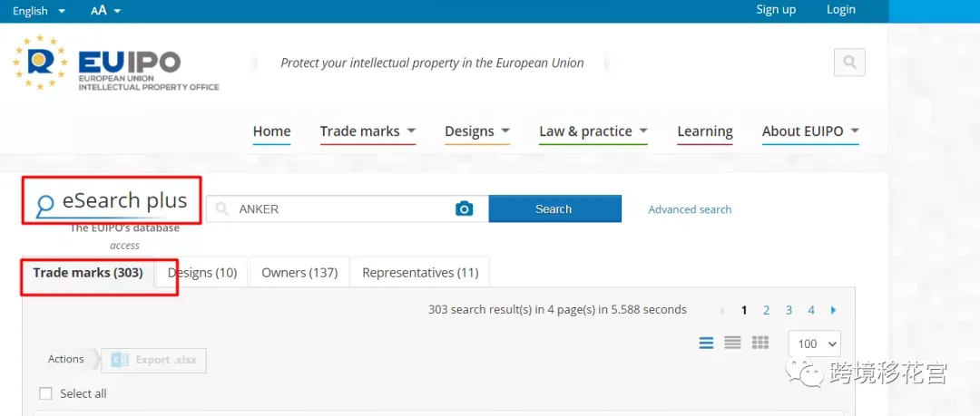Select the Representatives (11) tab
980x416 pixels.
pyautogui.click(x=420, y=272)
